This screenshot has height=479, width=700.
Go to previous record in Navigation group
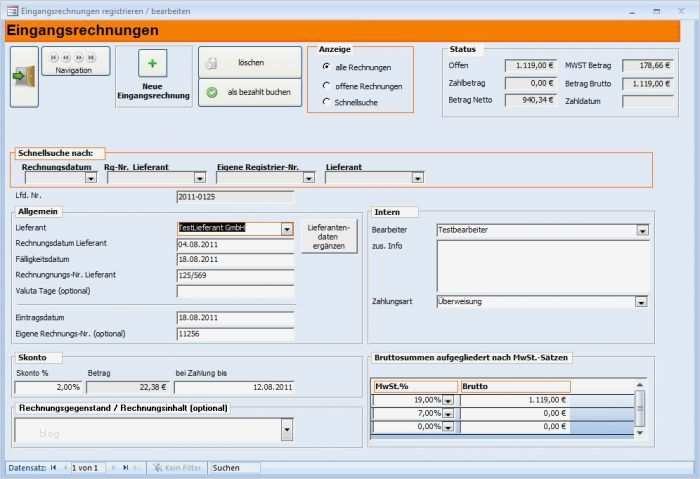(67, 58)
